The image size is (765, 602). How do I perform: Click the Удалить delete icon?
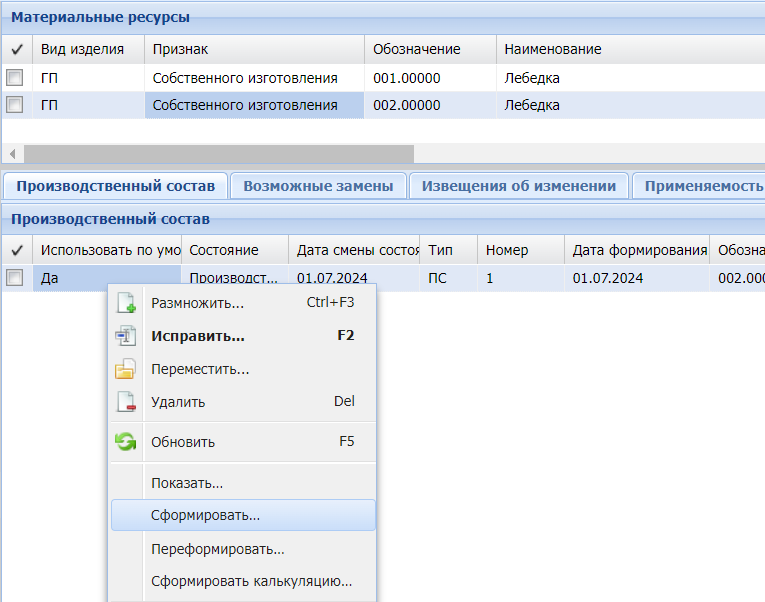coord(125,402)
